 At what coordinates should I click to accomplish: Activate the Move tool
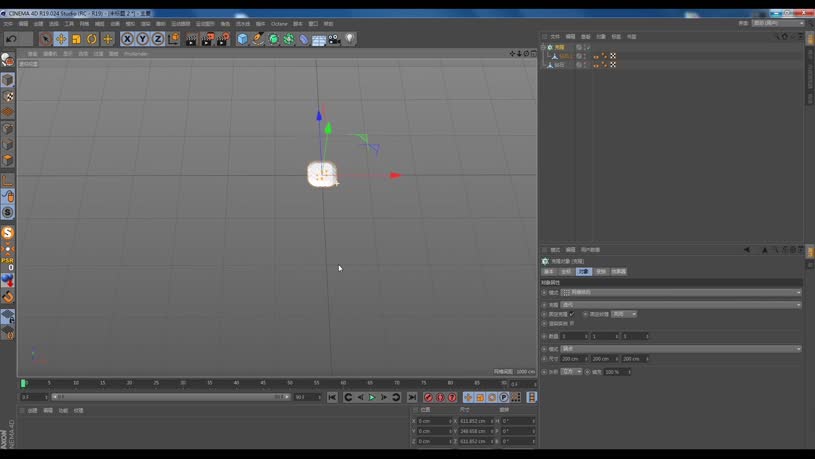[x=61, y=39]
